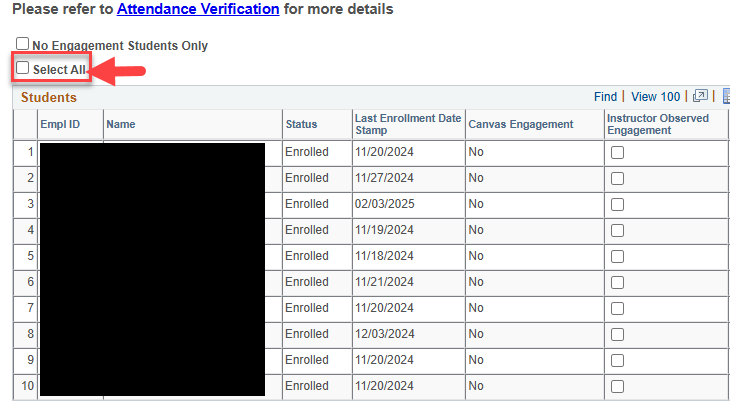Screen dimensions: 730x404
Task: Click the date 11/18/2024 in row 5
Action: pos(384,256)
